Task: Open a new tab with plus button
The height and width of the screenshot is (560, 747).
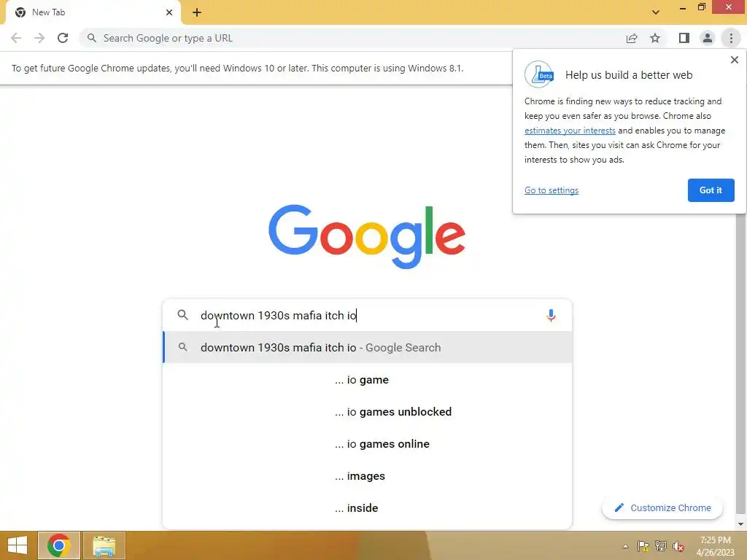Action: 197,12
